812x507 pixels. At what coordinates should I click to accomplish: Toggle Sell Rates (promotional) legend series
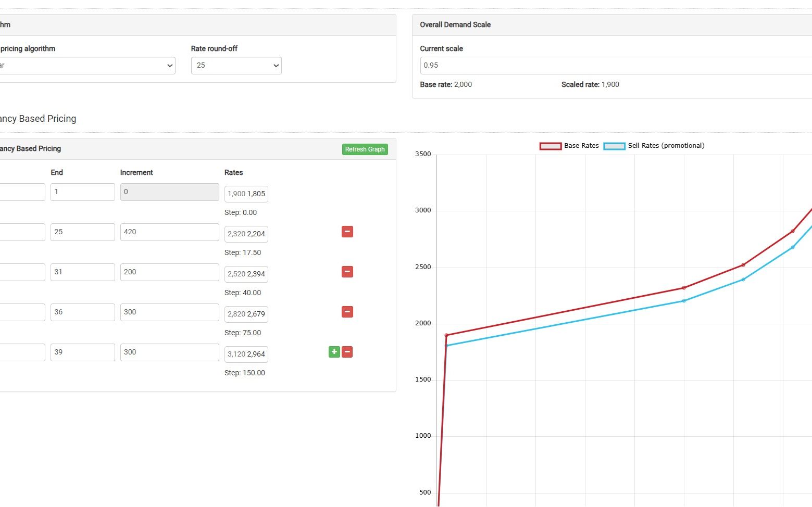tap(666, 146)
